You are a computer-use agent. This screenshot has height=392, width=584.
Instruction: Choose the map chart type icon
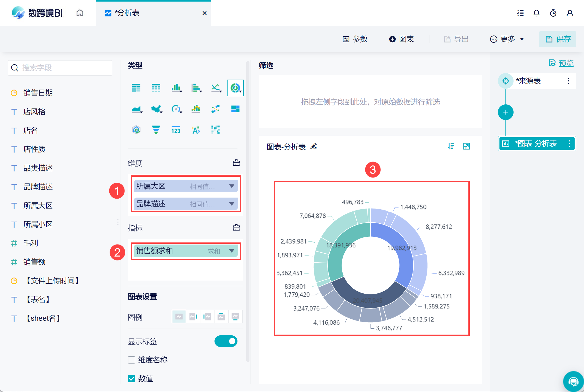pos(156,109)
